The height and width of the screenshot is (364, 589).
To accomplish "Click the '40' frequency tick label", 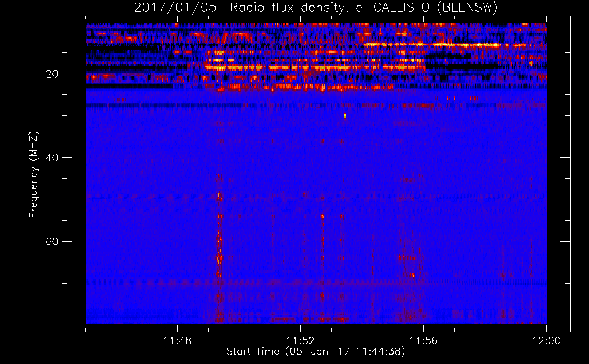I will [52, 158].
